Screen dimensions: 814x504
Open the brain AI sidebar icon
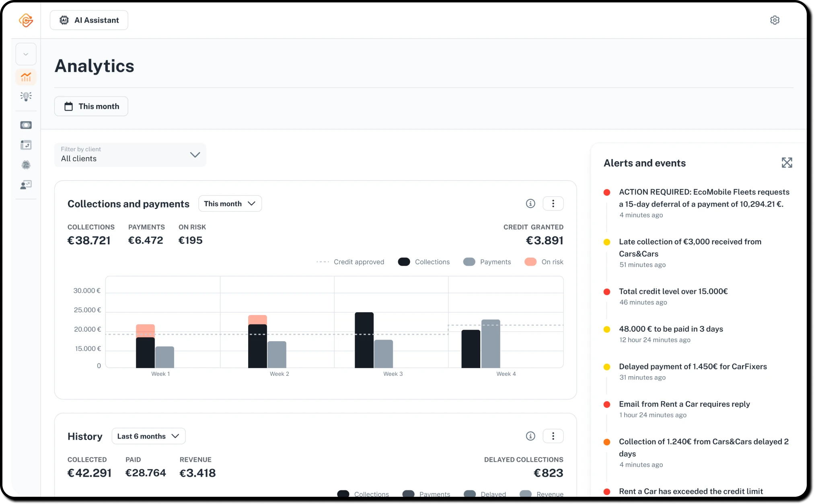click(x=26, y=165)
